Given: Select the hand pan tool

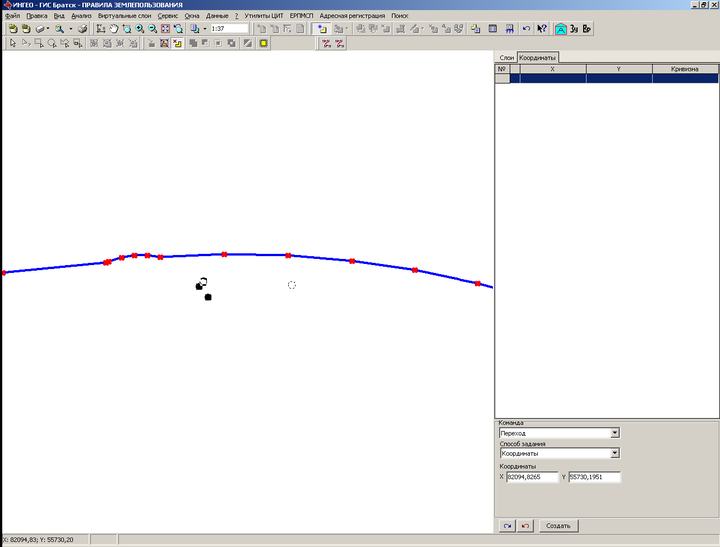Looking at the screenshot, I should [x=113, y=29].
